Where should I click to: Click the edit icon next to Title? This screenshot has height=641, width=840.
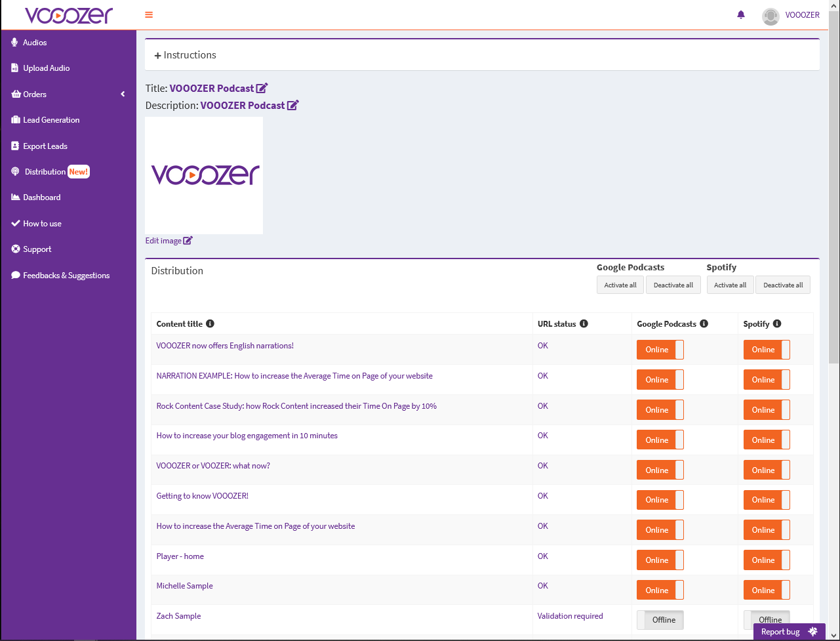tap(262, 89)
